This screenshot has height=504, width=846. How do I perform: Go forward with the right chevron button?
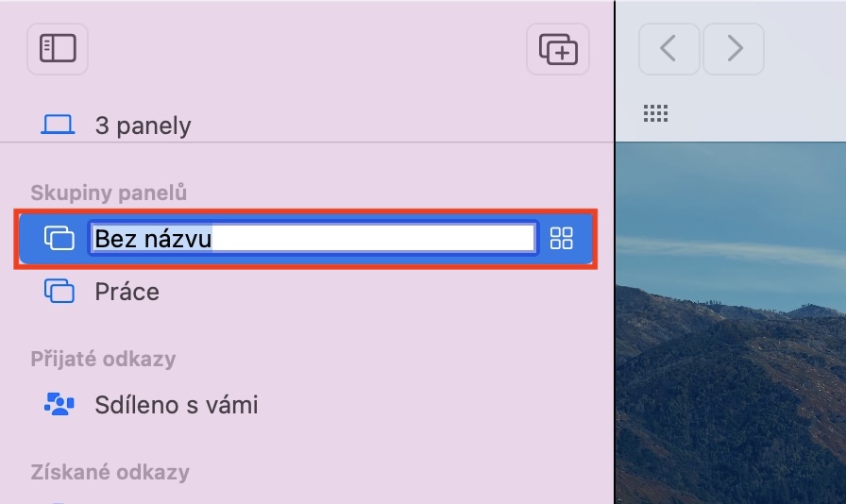point(734,48)
